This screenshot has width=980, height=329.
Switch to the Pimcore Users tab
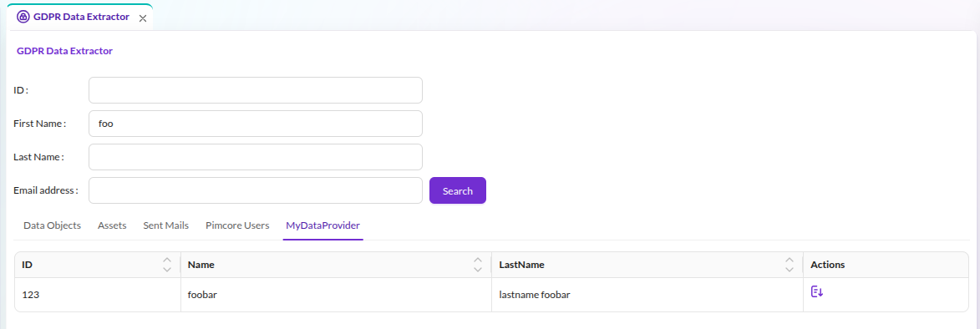point(237,225)
